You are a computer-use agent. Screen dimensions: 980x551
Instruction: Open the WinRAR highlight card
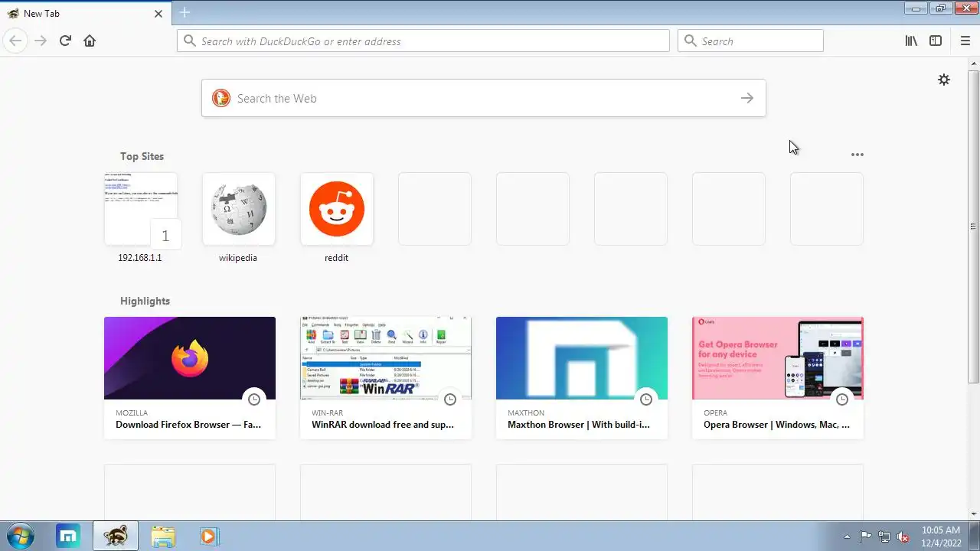tap(386, 378)
